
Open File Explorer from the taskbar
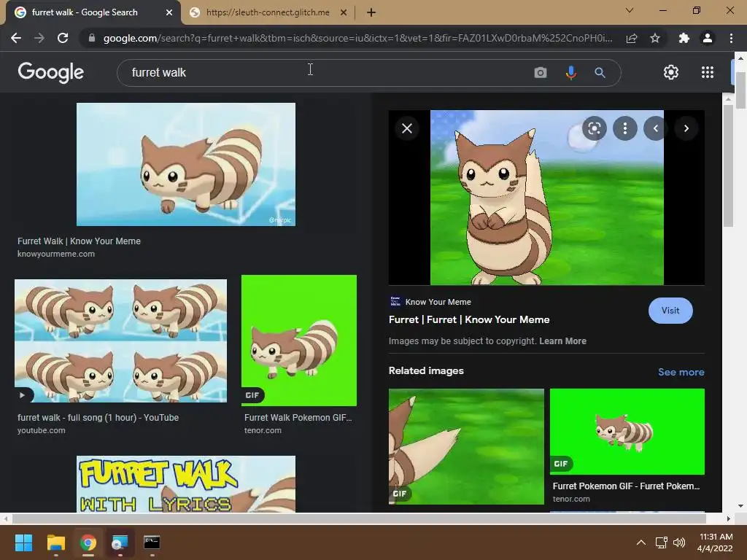click(55, 542)
